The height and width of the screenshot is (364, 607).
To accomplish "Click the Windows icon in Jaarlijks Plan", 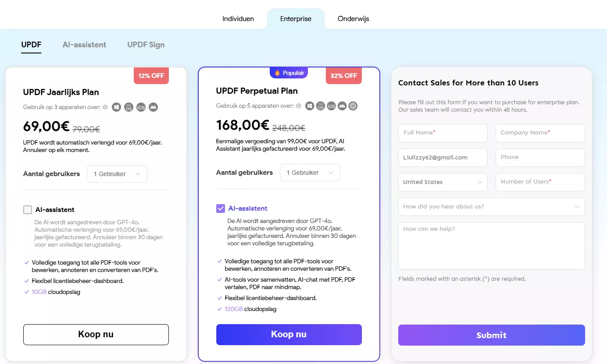I will coord(116,107).
